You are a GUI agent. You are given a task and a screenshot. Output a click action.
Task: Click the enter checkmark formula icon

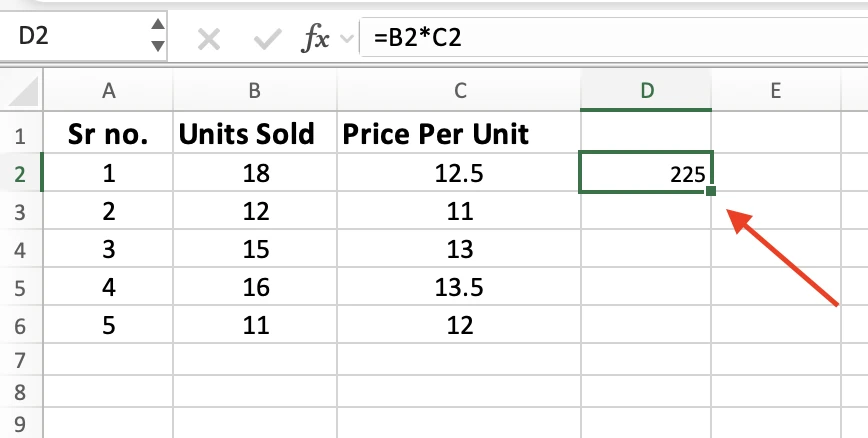267,39
